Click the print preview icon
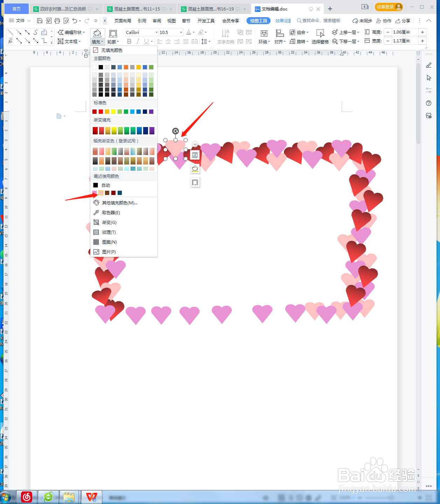 click(66, 21)
